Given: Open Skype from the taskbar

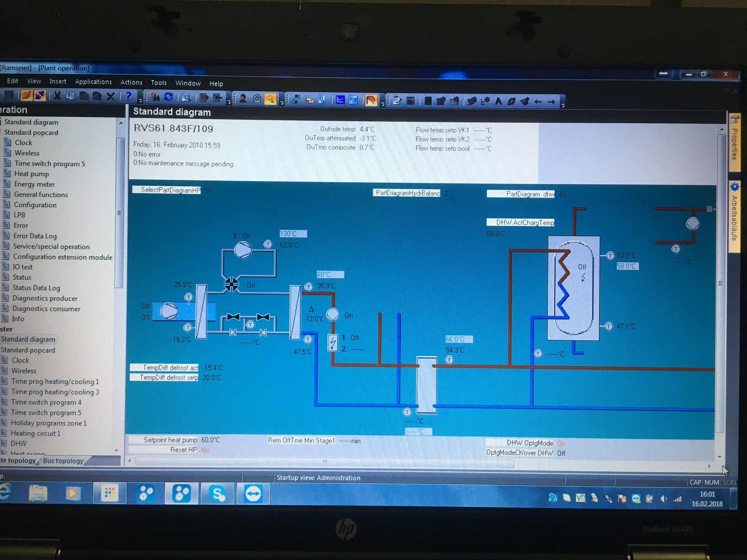Looking at the screenshot, I should point(217,494).
